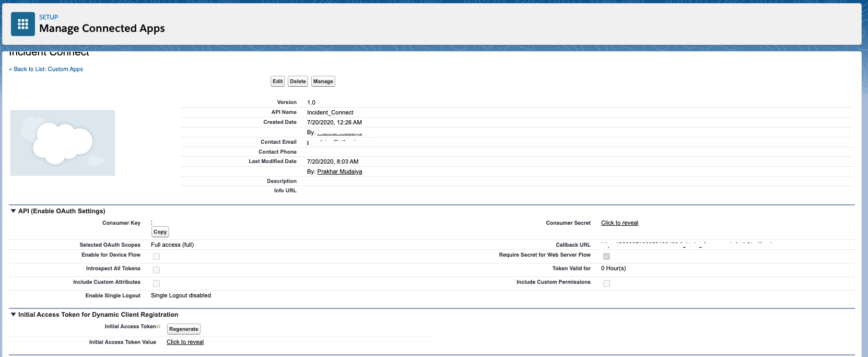Click the created date 7/20/2020, 12:26 AM
This screenshot has width=868, height=357.
(334, 122)
